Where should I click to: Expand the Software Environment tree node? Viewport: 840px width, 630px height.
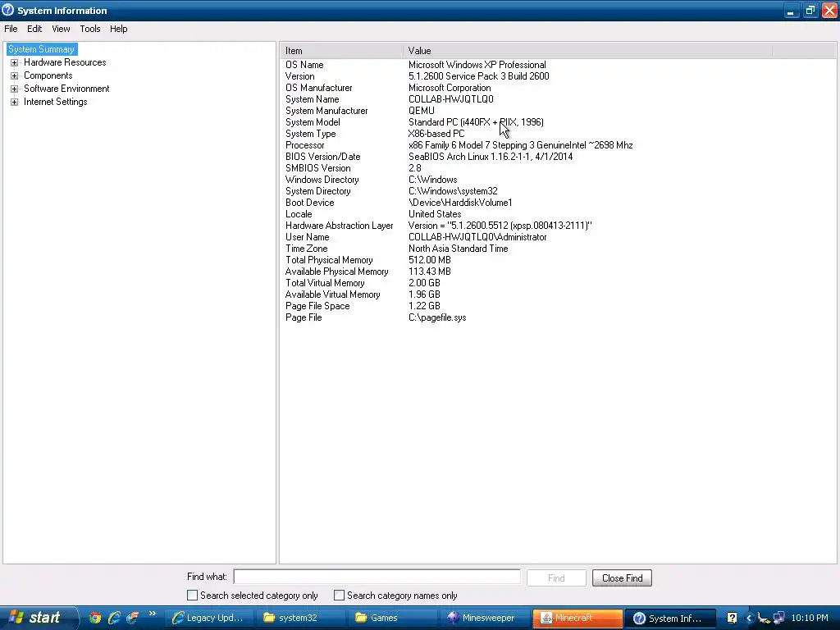(x=15, y=89)
